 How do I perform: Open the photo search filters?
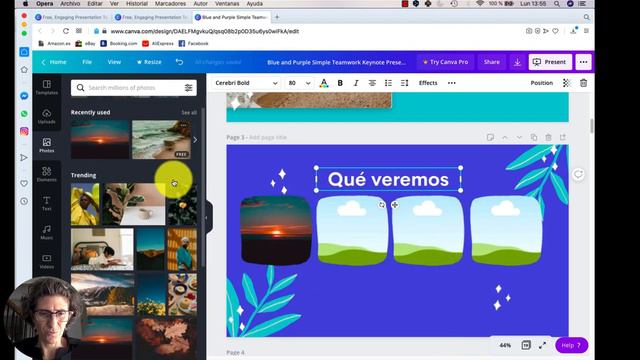(188, 88)
